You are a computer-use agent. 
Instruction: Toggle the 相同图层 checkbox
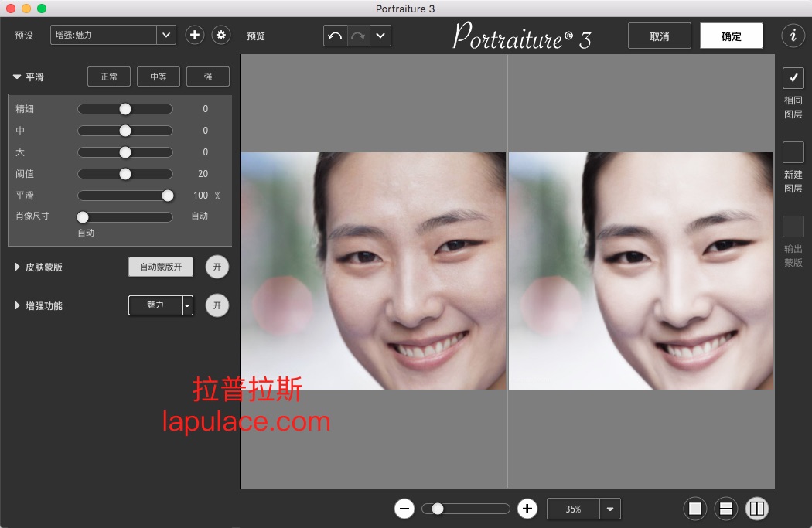tap(793, 78)
